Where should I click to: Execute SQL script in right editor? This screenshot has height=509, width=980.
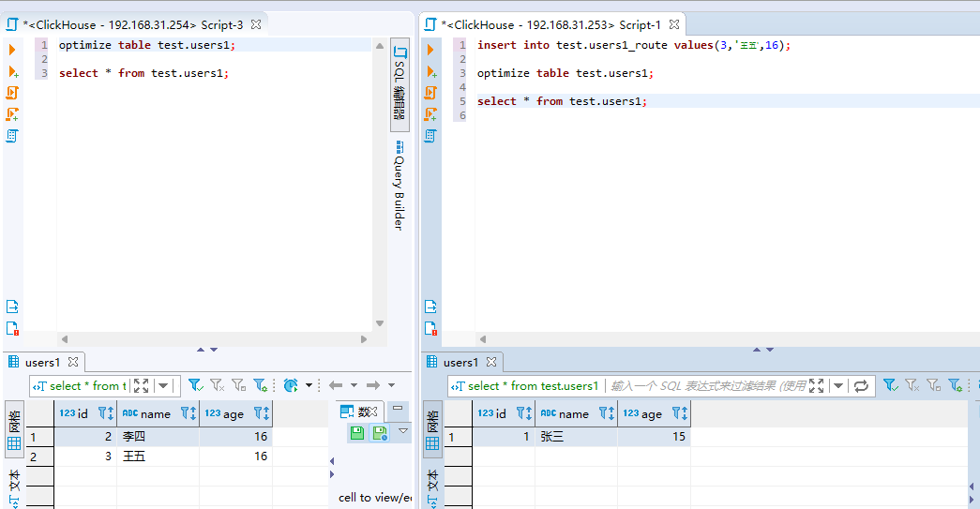[431, 93]
